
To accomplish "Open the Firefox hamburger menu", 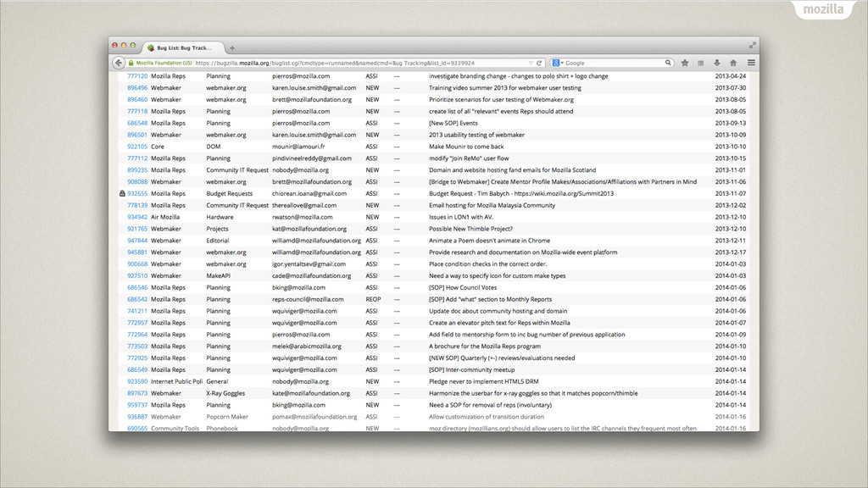I will coord(751,63).
